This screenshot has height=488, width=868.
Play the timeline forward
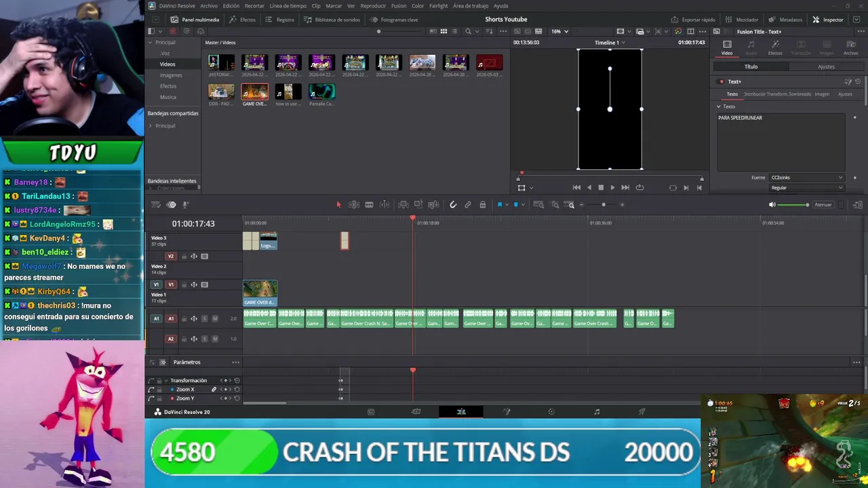[x=612, y=188]
